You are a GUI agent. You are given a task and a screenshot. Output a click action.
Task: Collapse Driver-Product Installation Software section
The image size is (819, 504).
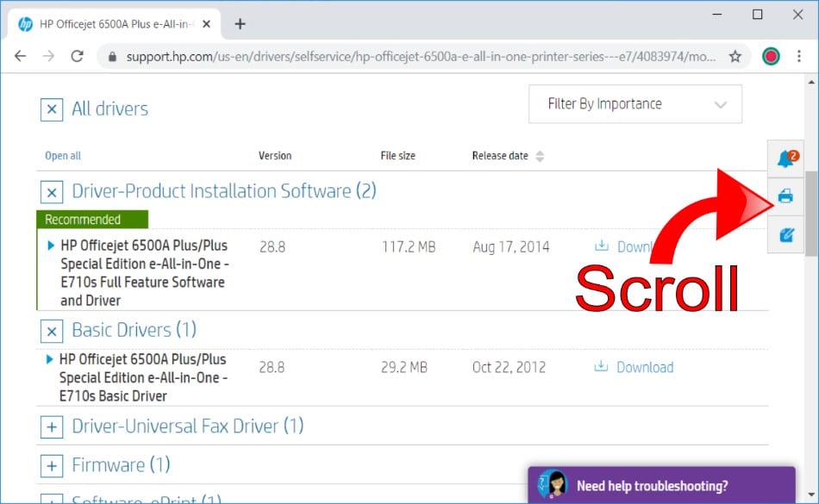point(52,191)
